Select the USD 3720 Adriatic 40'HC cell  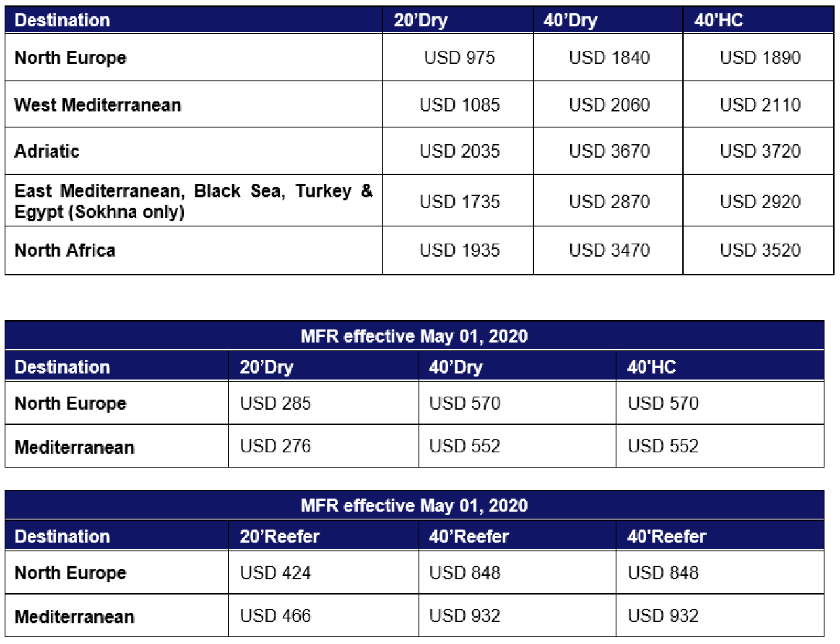pyautogui.click(x=759, y=151)
